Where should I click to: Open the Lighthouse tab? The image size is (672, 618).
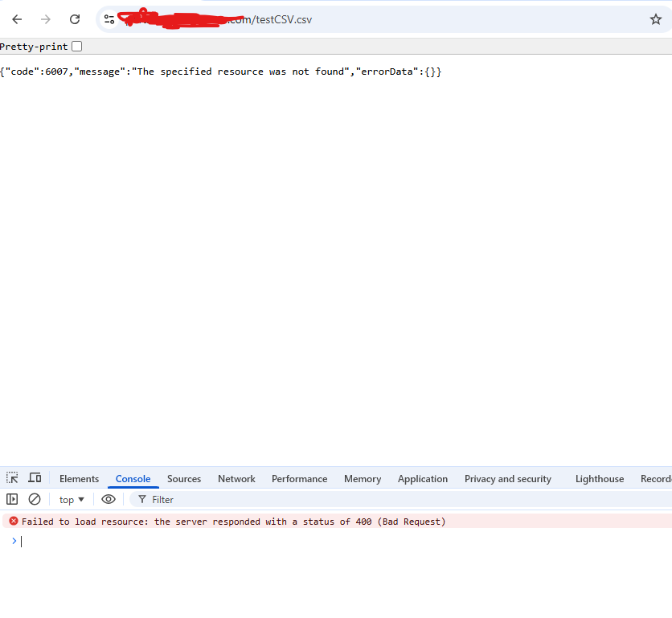(x=599, y=479)
